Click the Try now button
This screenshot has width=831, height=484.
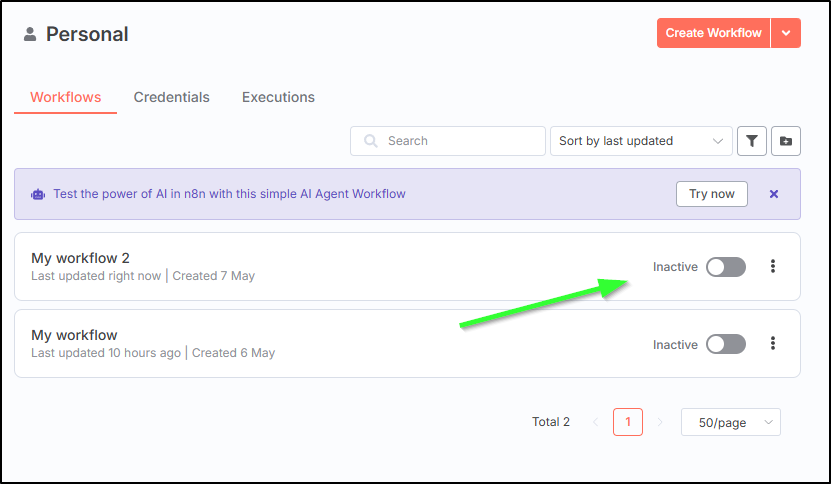712,194
